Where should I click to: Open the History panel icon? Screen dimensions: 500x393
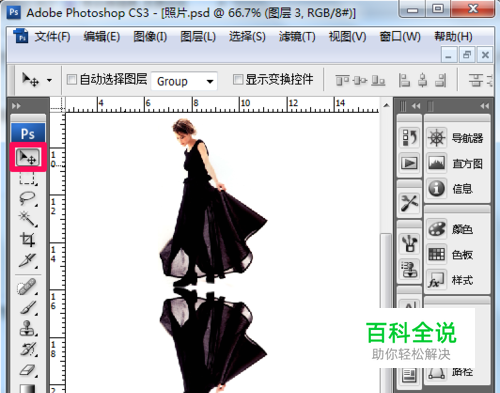[410, 137]
